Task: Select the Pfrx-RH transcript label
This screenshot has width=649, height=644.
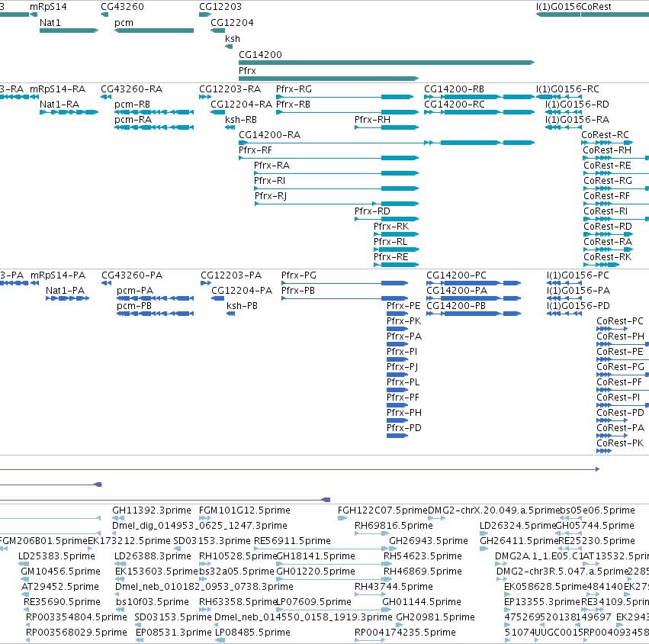Action: [372, 120]
